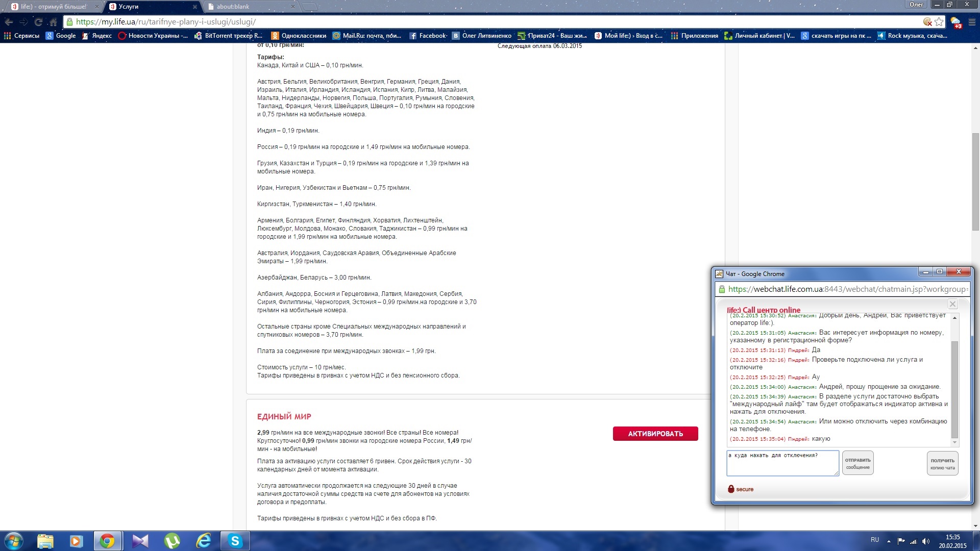Click the АКТИВИРОВАТЬ button
The height and width of the screenshot is (551, 980).
click(655, 434)
